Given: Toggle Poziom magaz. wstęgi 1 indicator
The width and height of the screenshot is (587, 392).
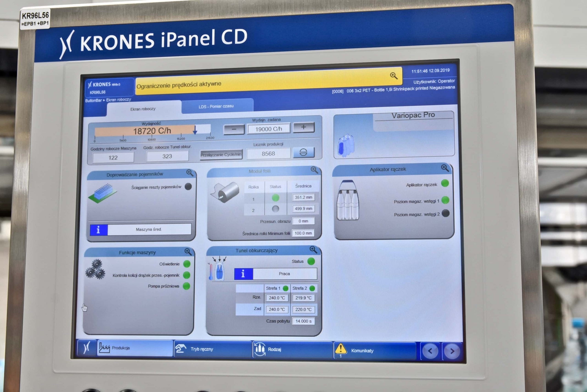Looking at the screenshot, I should 445,200.
